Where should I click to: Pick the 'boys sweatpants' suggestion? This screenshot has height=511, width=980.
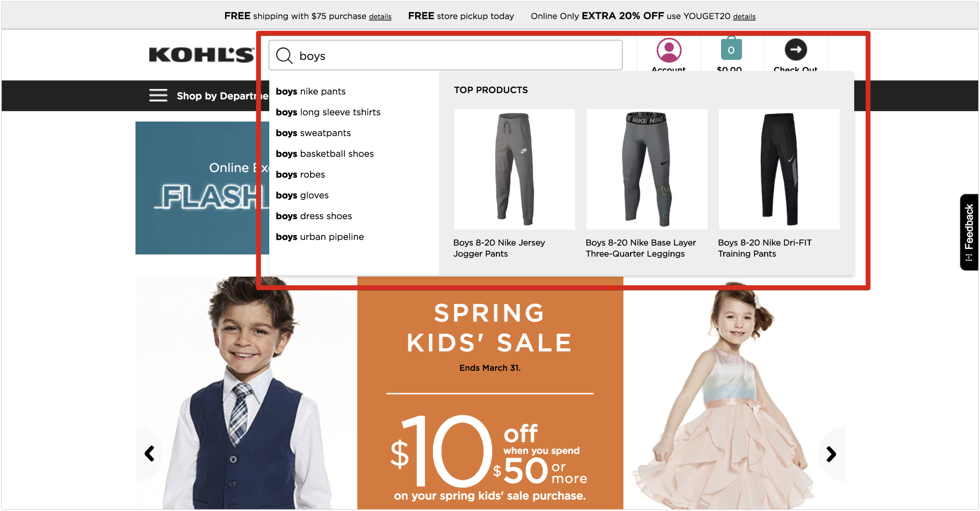pos(313,133)
